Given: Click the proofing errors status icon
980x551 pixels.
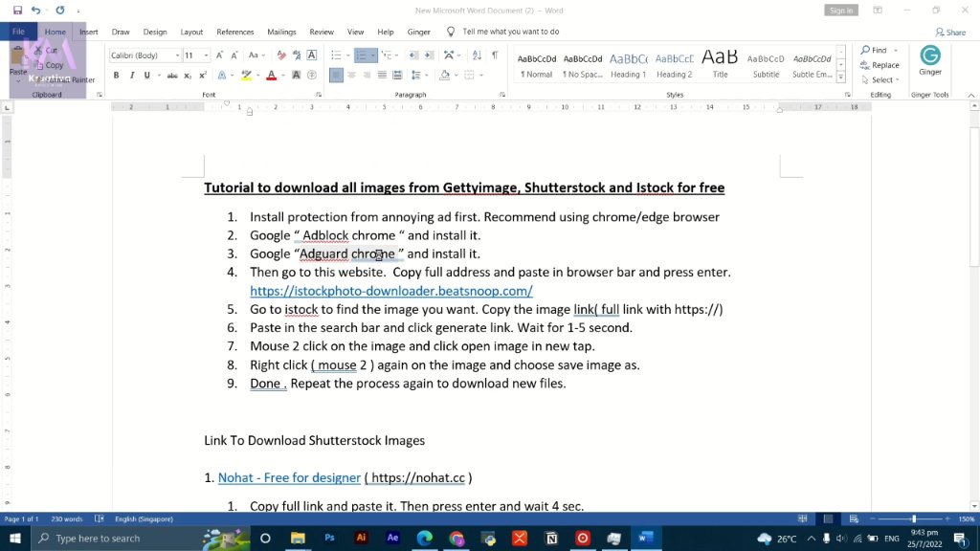Looking at the screenshot, I should (99, 519).
